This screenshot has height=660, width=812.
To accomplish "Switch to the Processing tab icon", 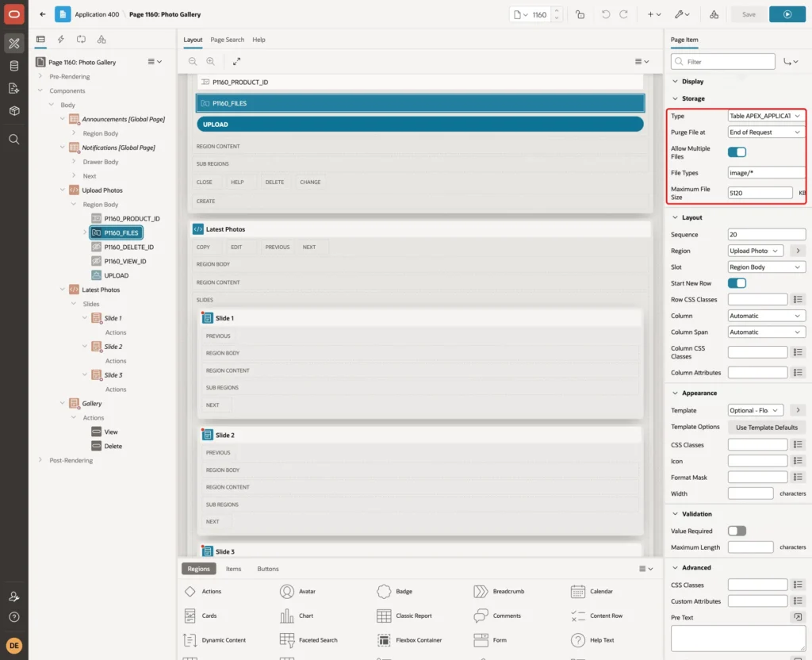I will click(81, 40).
